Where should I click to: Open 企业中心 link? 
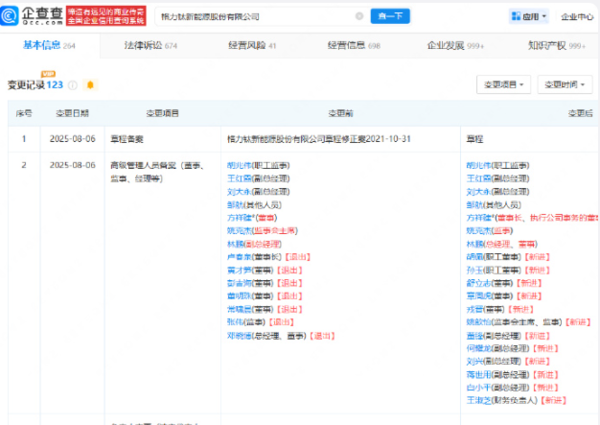coord(577,16)
